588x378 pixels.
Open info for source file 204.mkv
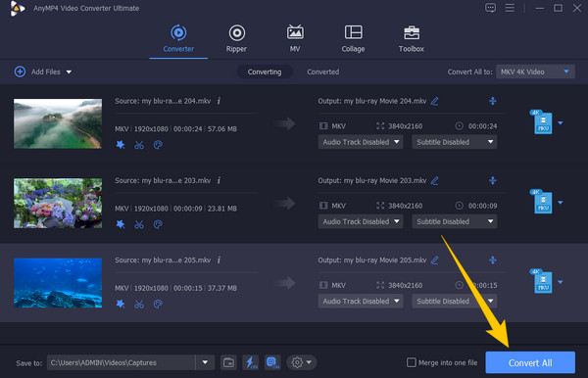click(x=219, y=101)
